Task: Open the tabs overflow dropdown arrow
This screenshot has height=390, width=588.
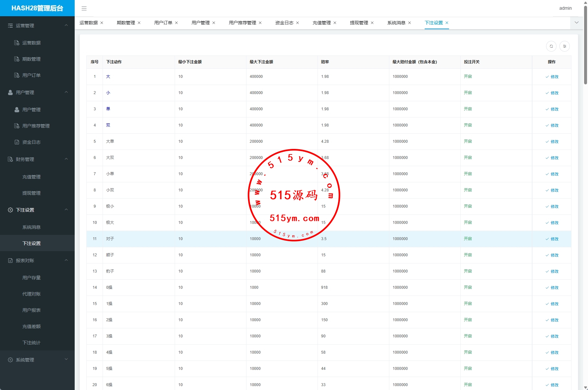Action: click(x=577, y=23)
